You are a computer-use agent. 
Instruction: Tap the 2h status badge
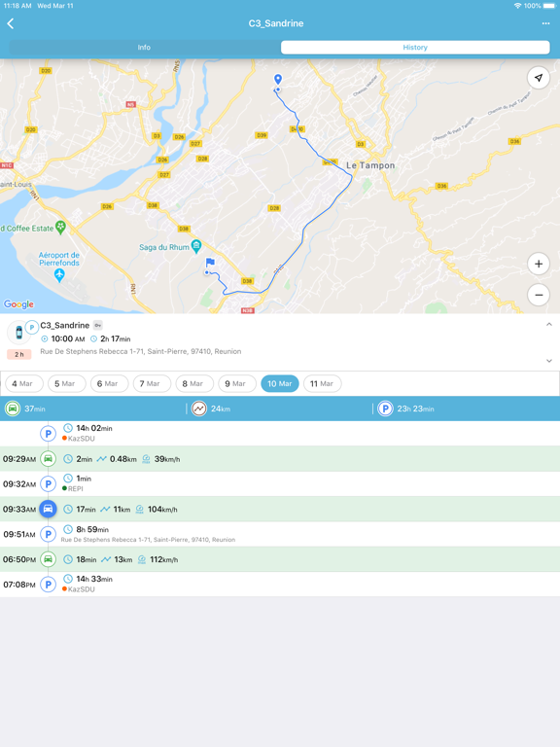coord(19,354)
